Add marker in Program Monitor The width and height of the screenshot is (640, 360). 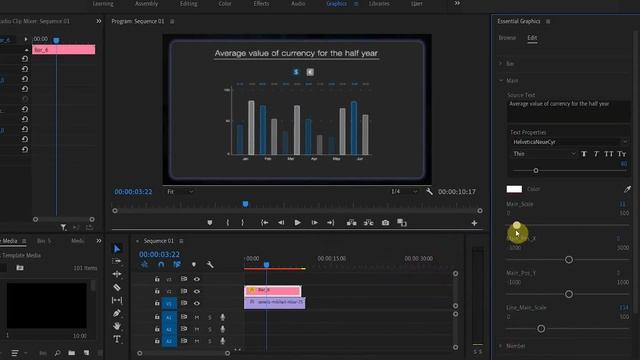[210, 222]
